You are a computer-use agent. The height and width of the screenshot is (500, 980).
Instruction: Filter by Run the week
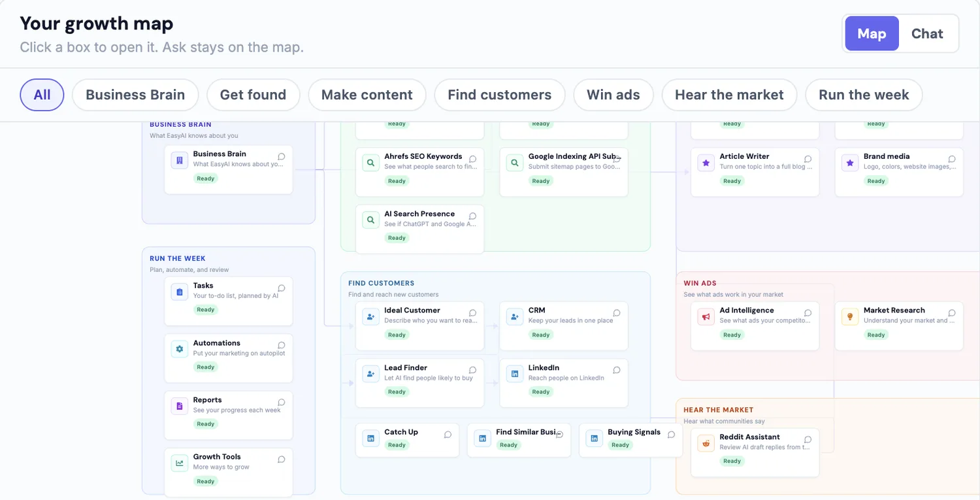tap(864, 95)
